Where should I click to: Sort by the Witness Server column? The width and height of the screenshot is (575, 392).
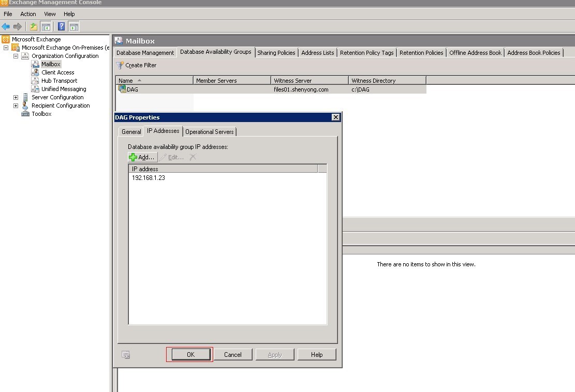click(310, 81)
